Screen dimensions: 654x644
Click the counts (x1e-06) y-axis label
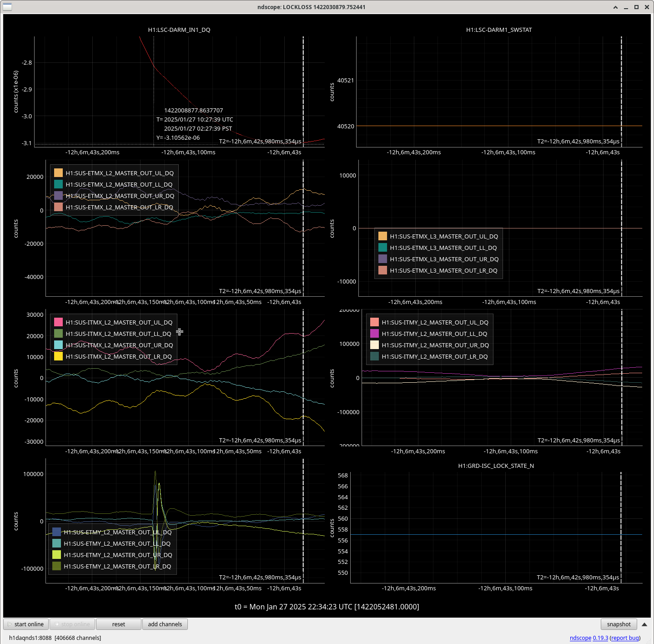(16, 91)
